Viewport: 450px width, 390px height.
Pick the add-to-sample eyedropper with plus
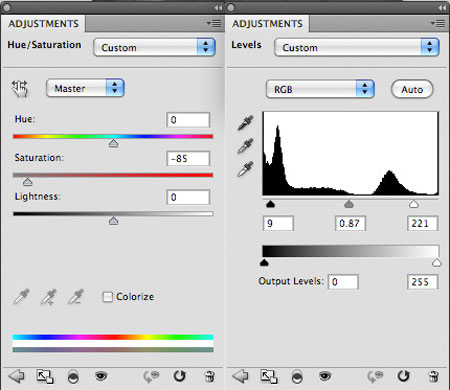(x=49, y=297)
